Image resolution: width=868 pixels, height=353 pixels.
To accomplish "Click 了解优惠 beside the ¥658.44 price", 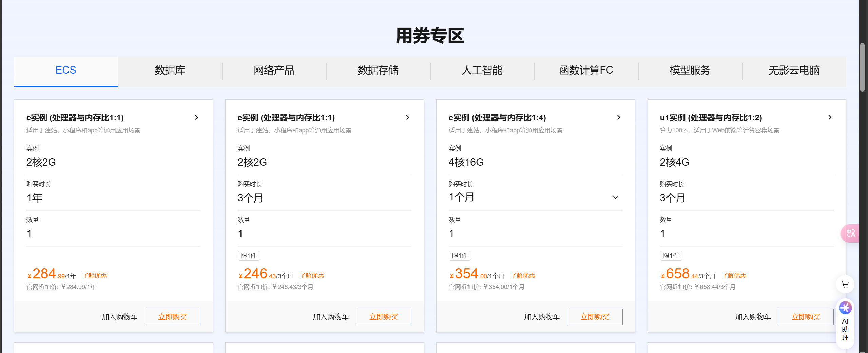I will (x=734, y=276).
